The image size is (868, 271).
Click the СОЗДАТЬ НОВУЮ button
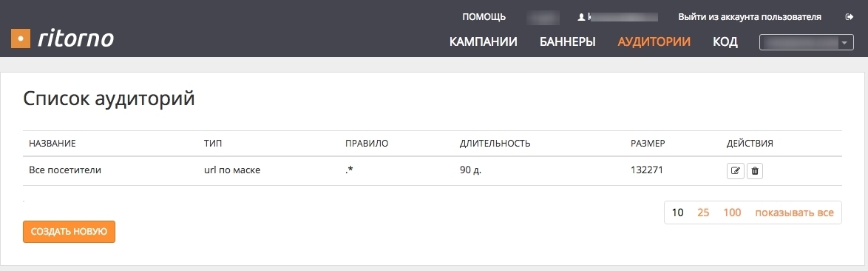coord(69,232)
